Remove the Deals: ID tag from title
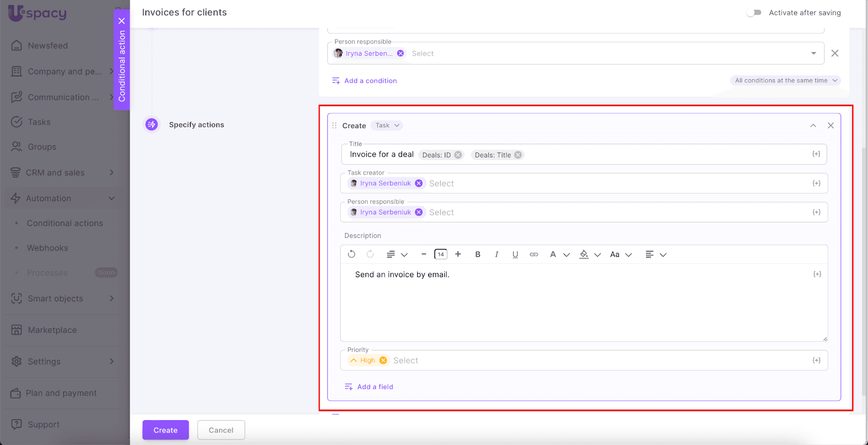Screen dimensions: 868x445 [x=458, y=155]
